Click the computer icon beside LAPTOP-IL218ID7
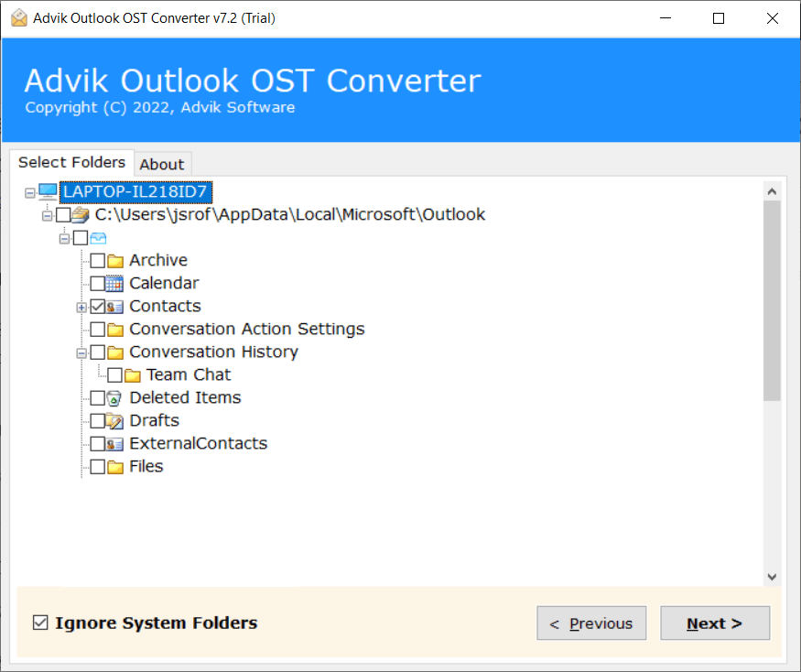The width and height of the screenshot is (801, 672). (x=48, y=192)
